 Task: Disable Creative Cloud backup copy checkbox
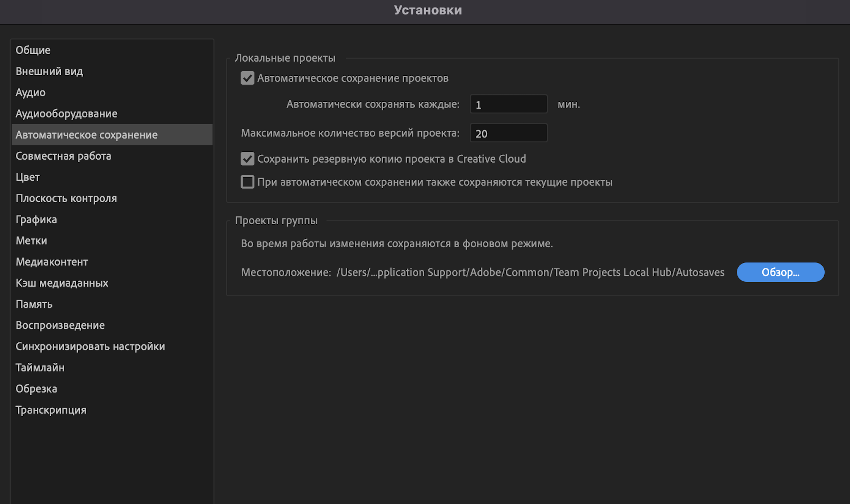point(247,159)
